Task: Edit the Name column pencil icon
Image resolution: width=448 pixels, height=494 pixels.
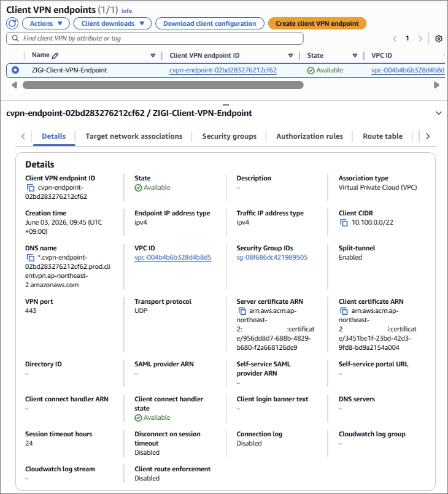Action: click(x=55, y=55)
